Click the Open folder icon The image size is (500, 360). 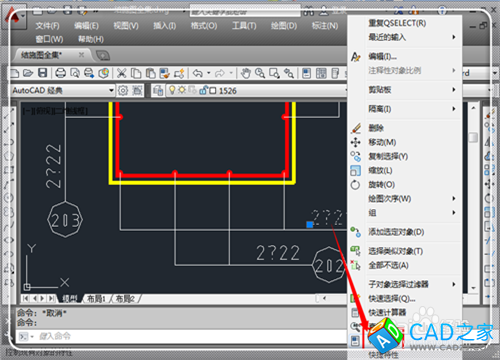(x=28, y=73)
